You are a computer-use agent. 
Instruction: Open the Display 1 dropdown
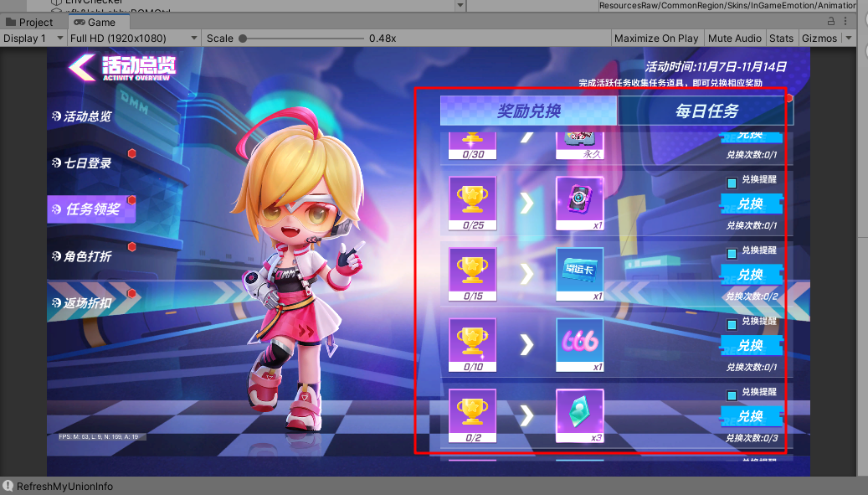[x=33, y=39]
